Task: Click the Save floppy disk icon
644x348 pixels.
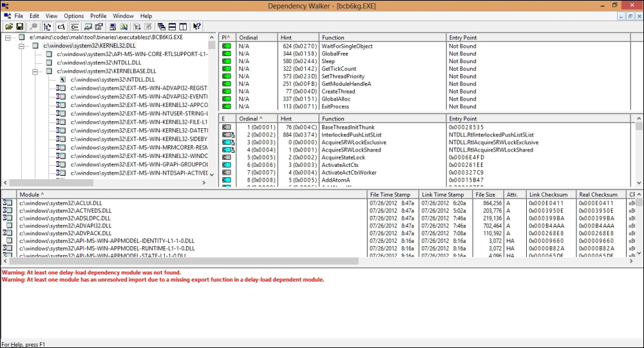Action: 20,26
